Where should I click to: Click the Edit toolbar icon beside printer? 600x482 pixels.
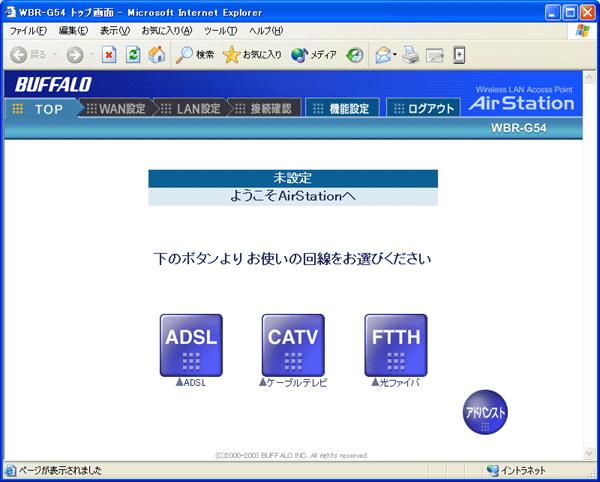[x=435, y=56]
